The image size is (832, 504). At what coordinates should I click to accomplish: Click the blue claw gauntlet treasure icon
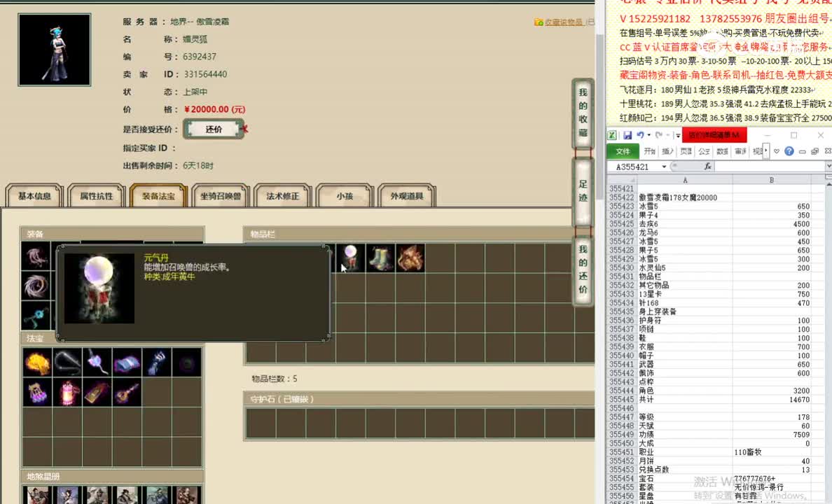click(x=157, y=363)
